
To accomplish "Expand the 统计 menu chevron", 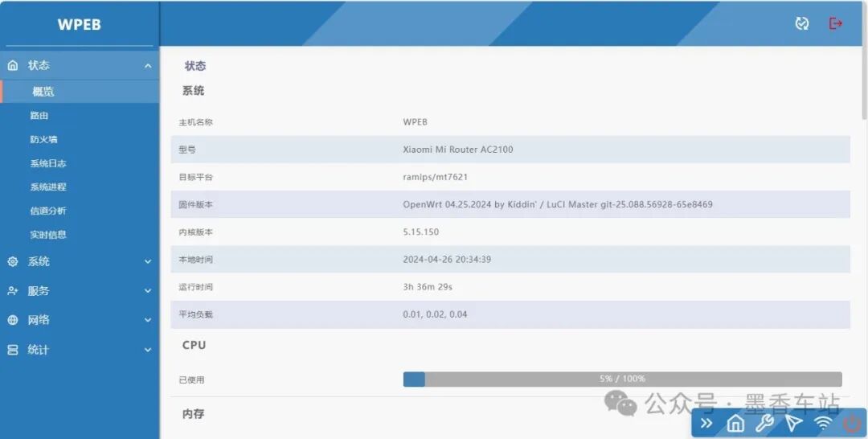I will coord(148,350).
